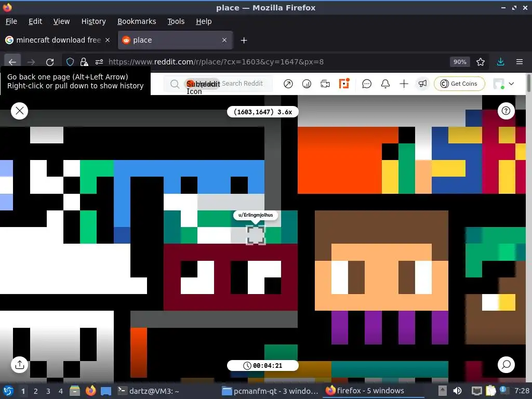The width and height of the screenshot is (532, 399).
Task: Open Reddit Live video icon
Action: click(x=325, y=84)
